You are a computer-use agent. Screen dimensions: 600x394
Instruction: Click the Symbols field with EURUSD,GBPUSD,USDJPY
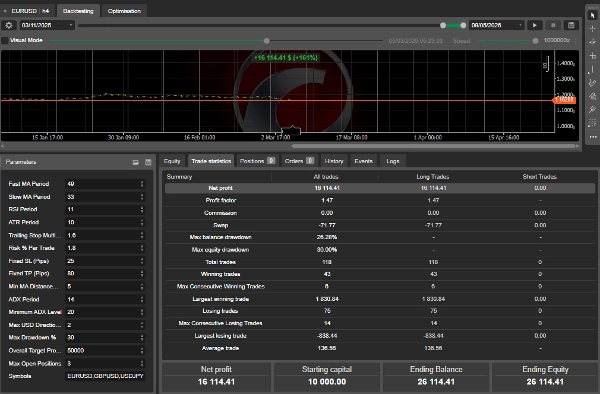(x=105, y=376)
